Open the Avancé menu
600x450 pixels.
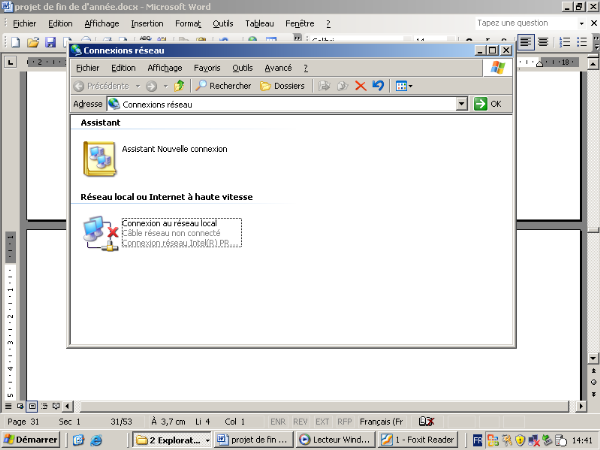[278, 68]
